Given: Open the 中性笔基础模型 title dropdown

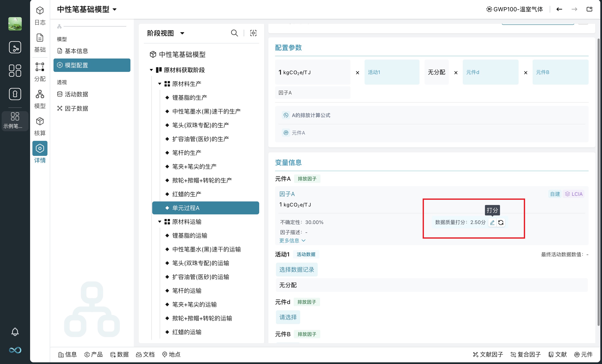Looking at the screenshot, I should (114, 10).
